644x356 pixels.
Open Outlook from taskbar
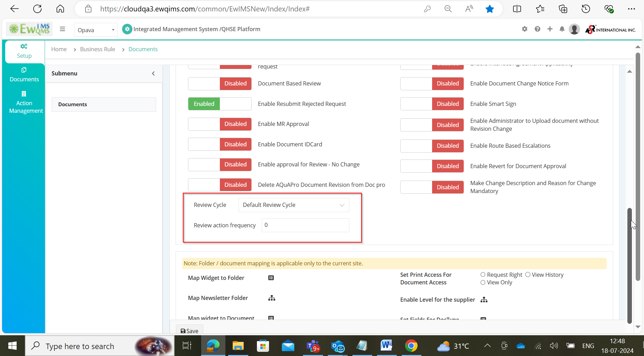coord(338,346)
